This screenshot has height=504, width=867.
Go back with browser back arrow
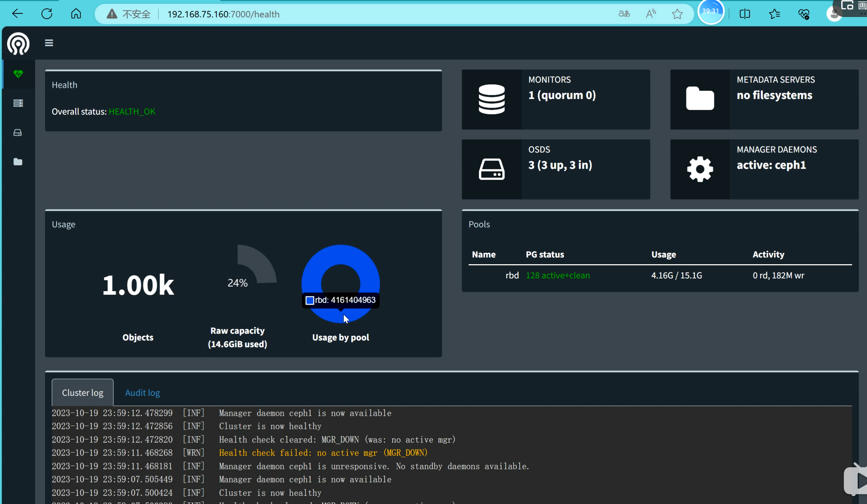(17, 14)
